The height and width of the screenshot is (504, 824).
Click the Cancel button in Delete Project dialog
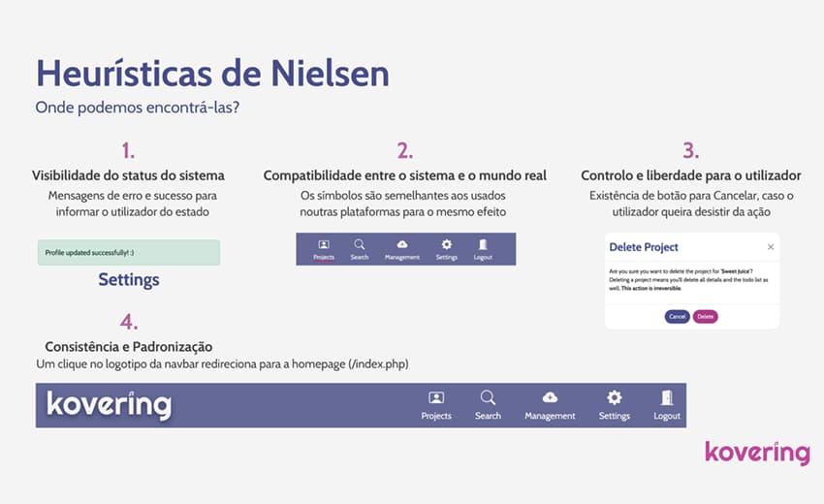click(x=677, y=316)
